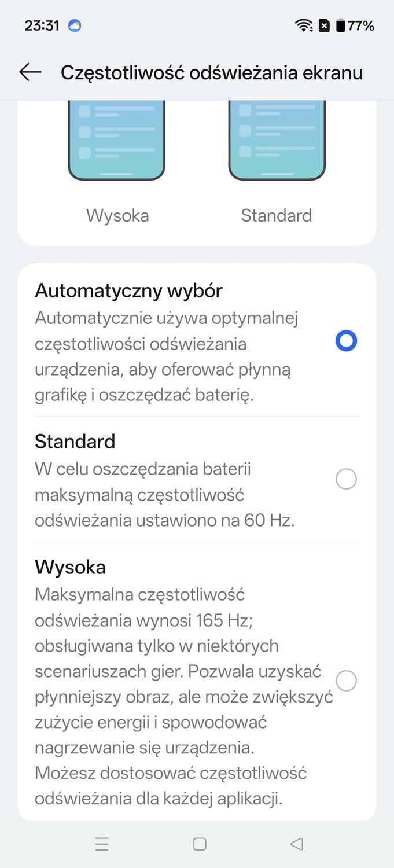Tap the Wi-Fi status icon
Viewport: 394px width, 868px height.
(x=303, y=25)
